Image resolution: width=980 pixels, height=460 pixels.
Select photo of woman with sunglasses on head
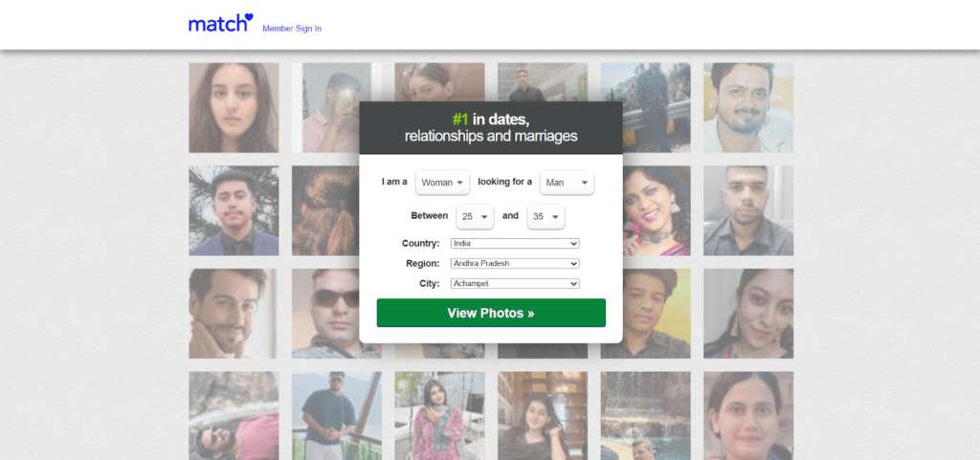(439, 81)
